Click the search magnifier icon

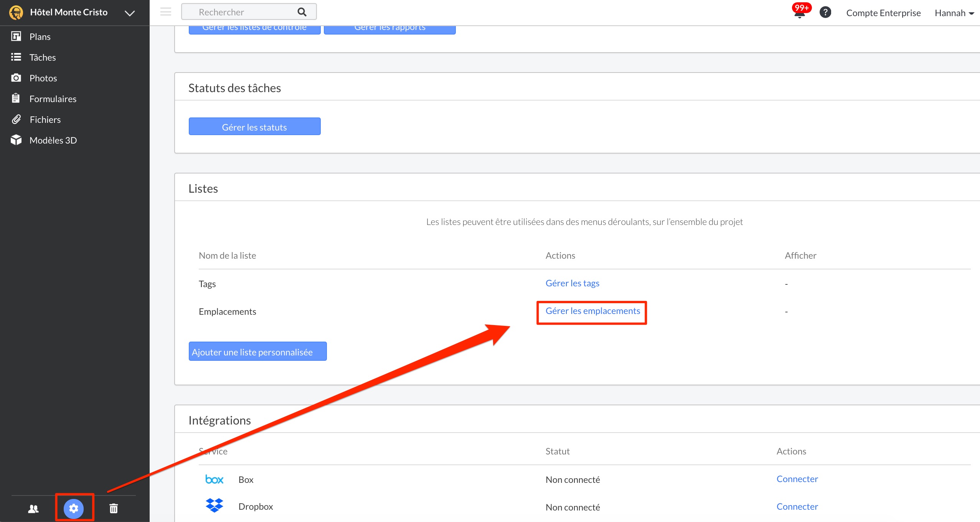tap(302, 12)
